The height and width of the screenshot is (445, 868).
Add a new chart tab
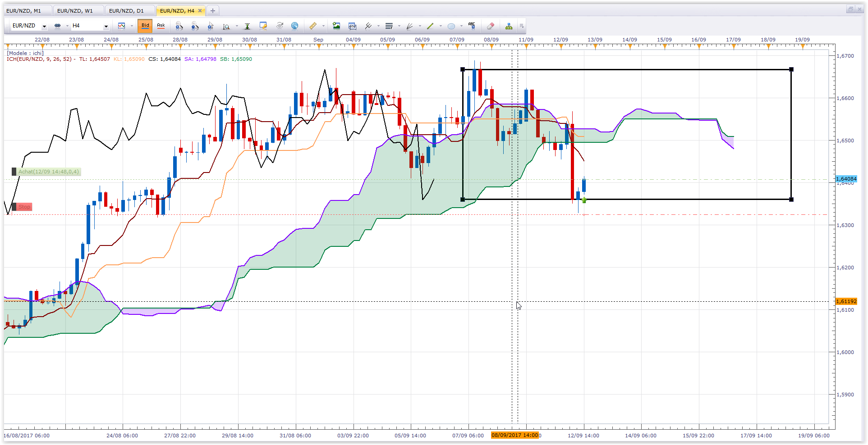click(x=213, y=11)
